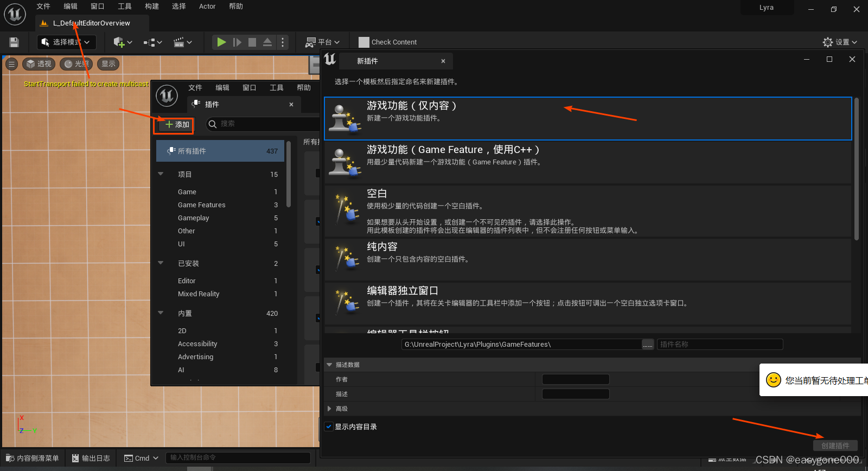
Task: Click the 描述 description input field
Action: (x=576, y=394)
